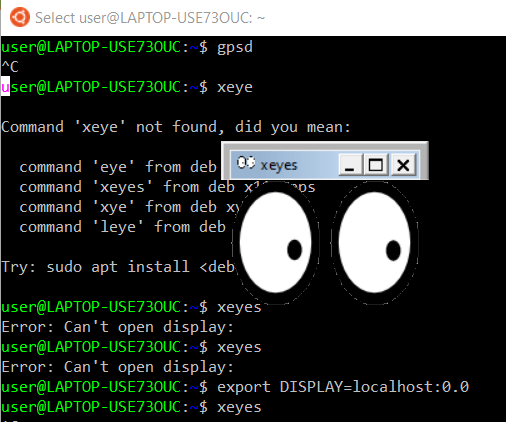Click the xeyes window title text

(279, 165)
